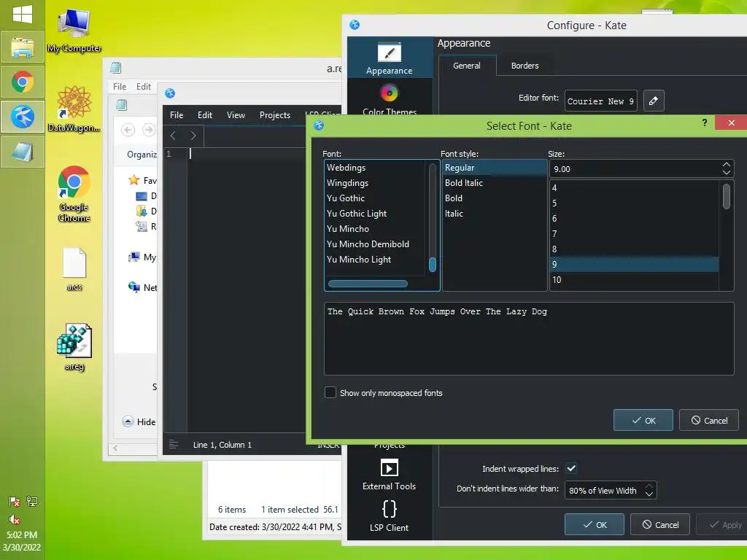
Task: Toggle the Indent wrapped lines checkbox
Action: click(571, 468)
